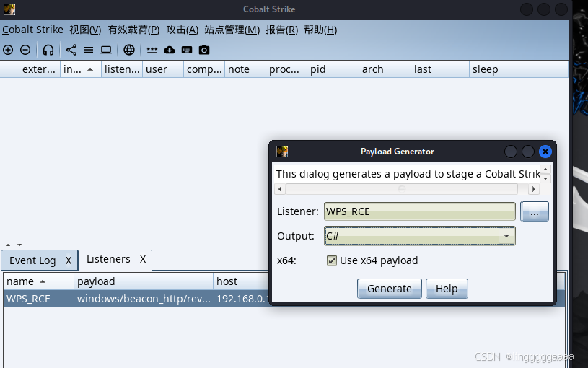Browse listeners with the ... button
Viewport: 588px width, 368px height.
(535, 211)
